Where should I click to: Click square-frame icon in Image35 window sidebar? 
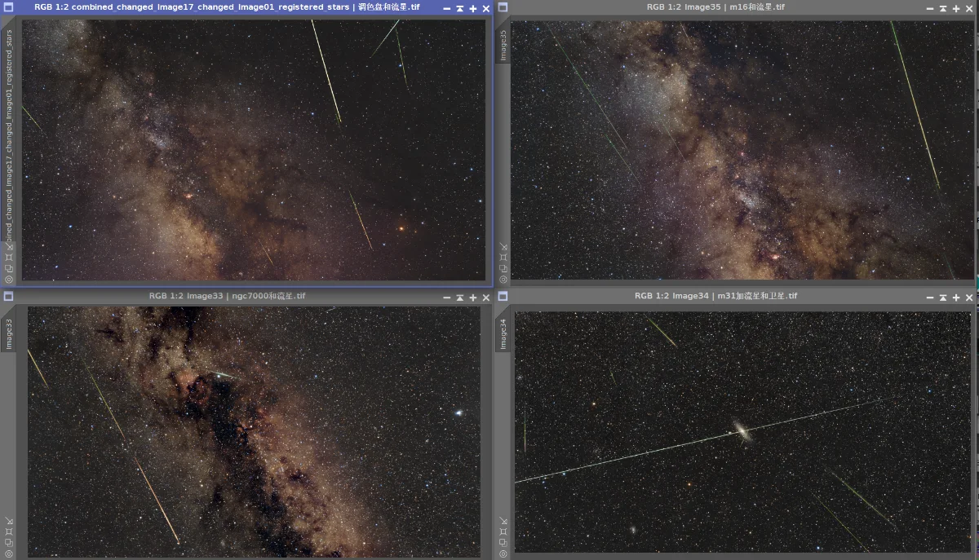[503, 257]
